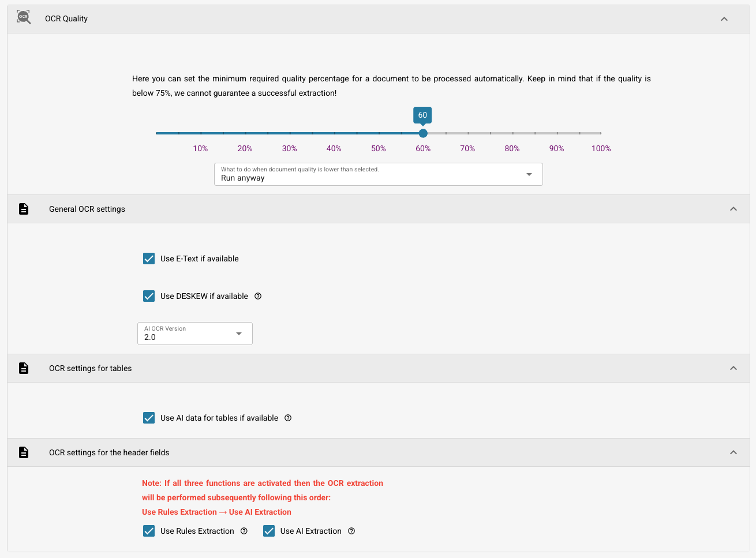Click the document icon beside General OCR settings

pyautogui.click(x=24, y=209)
